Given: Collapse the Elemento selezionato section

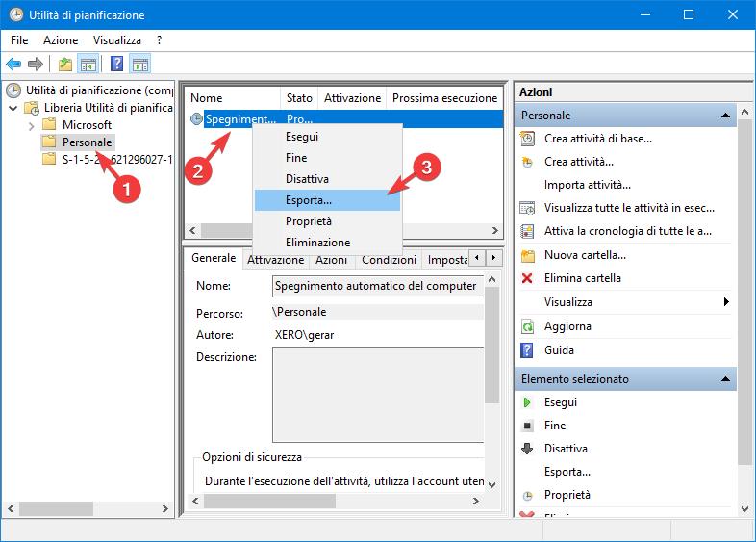Looking at the screenshot, I should (x=725, y=379).
